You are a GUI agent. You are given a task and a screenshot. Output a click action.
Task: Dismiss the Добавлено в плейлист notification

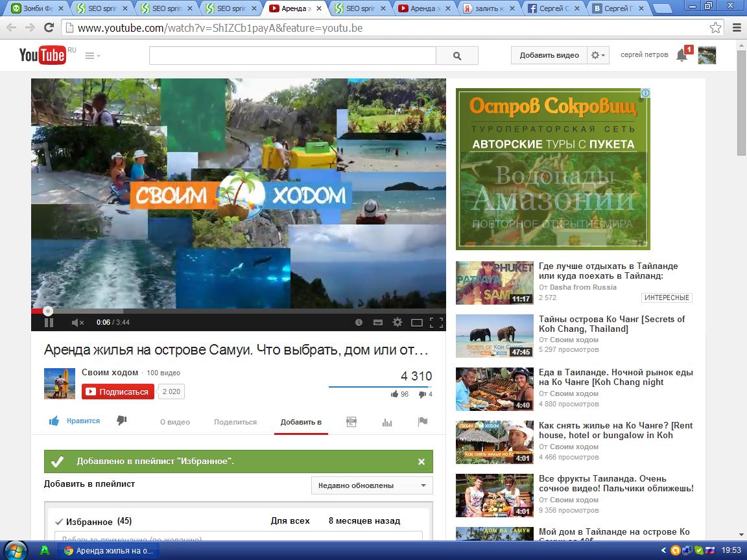coord(421,461)
